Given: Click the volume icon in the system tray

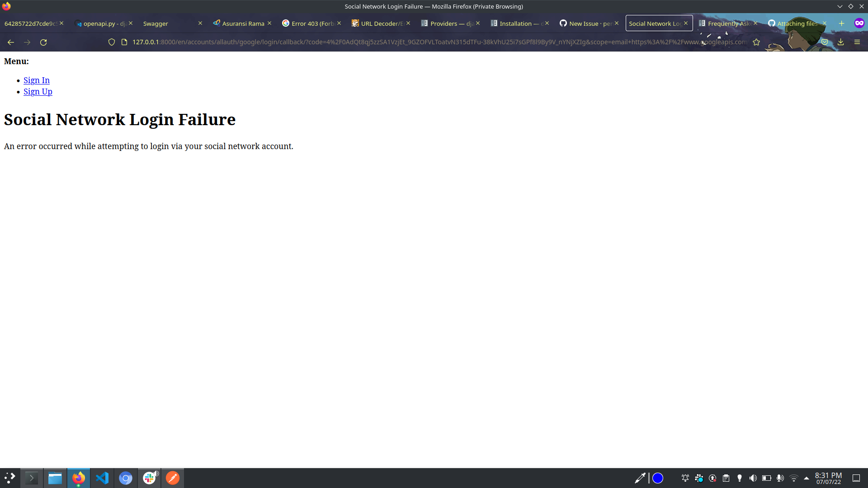Looking at the screenshot, I should 753,478.
